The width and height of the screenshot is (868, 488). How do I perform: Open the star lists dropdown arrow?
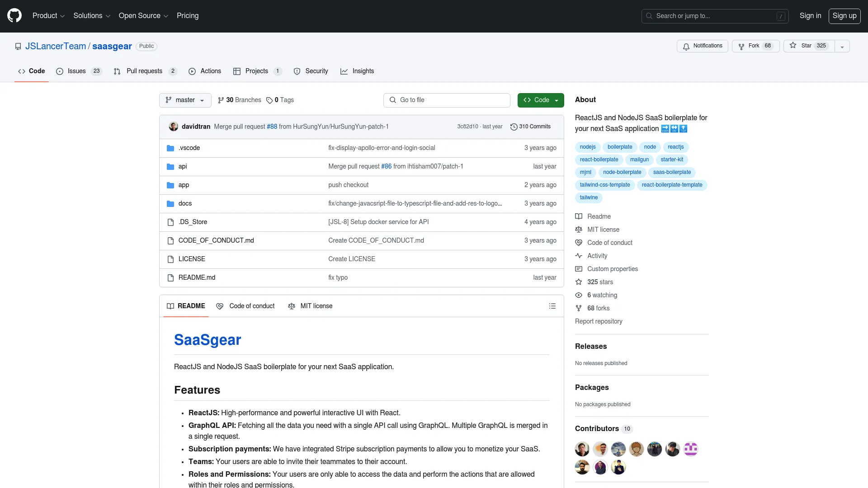pos(842,47)
